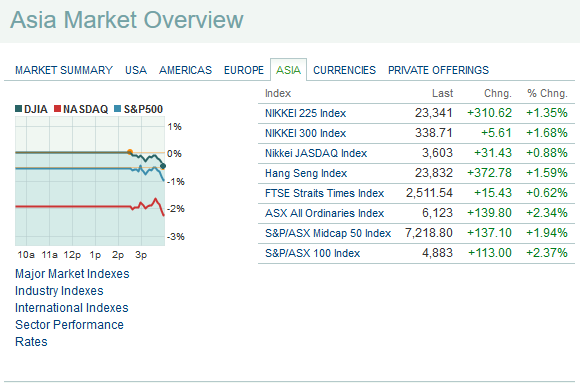580x383 pixels.
Task: Click the change value +113.00
Action: [490, 253]
